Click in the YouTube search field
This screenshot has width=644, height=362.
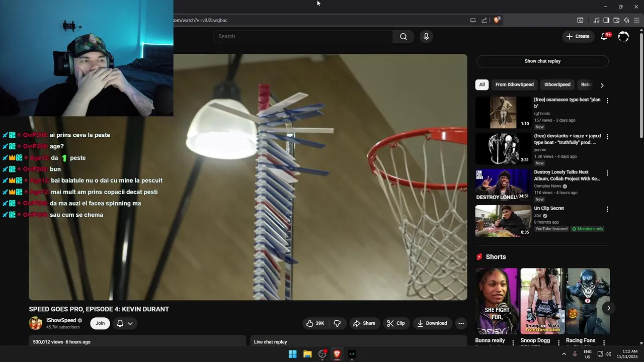point(303,36)
